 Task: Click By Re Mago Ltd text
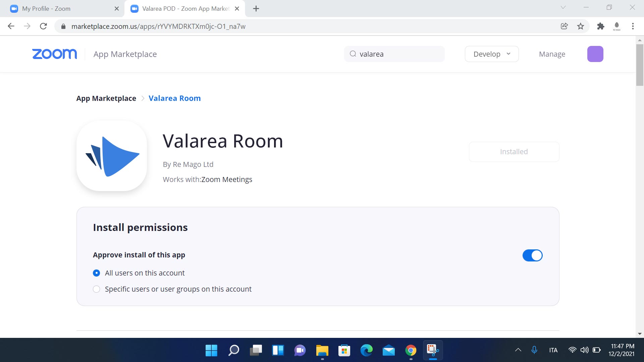click(x=188, y=164)
